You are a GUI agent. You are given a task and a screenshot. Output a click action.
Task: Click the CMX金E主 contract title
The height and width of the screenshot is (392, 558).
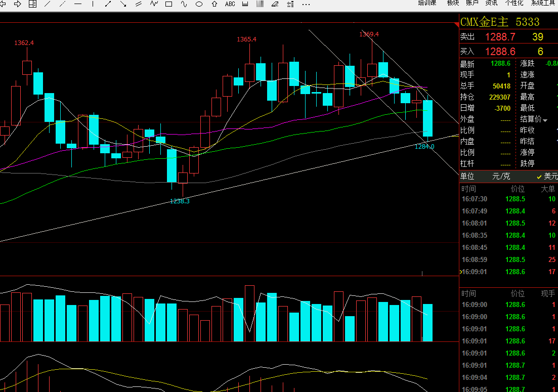pyautogui.click(x=484, y=22)
